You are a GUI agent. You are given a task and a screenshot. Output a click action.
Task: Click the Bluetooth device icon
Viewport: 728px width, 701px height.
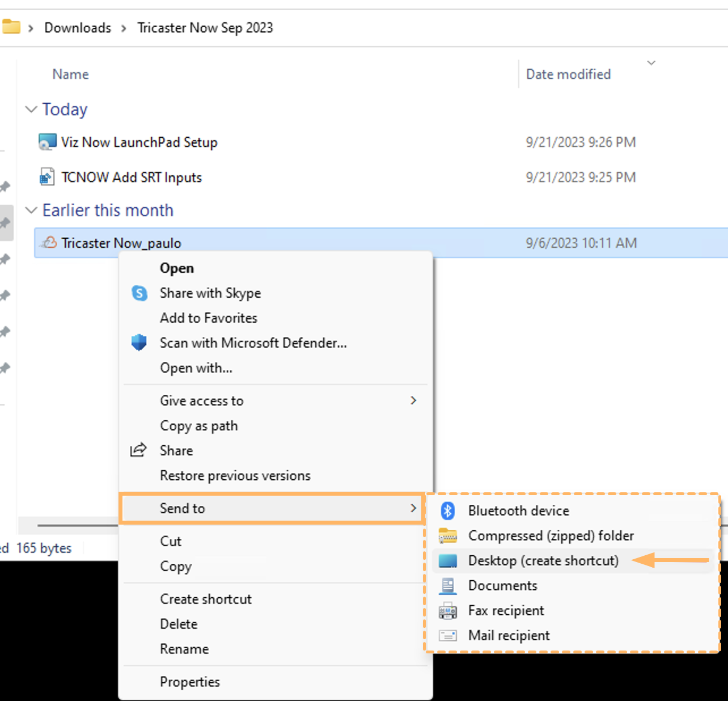click(x=448, y=510)
